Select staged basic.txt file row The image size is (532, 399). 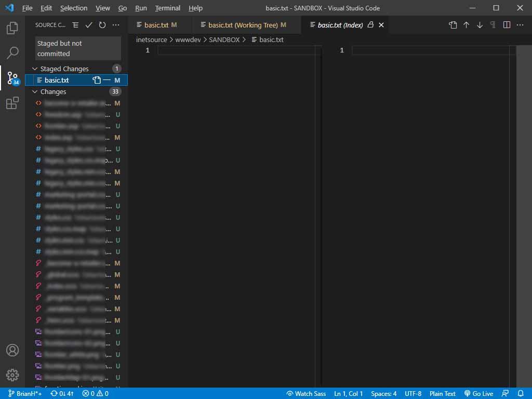tap(76, 80)
